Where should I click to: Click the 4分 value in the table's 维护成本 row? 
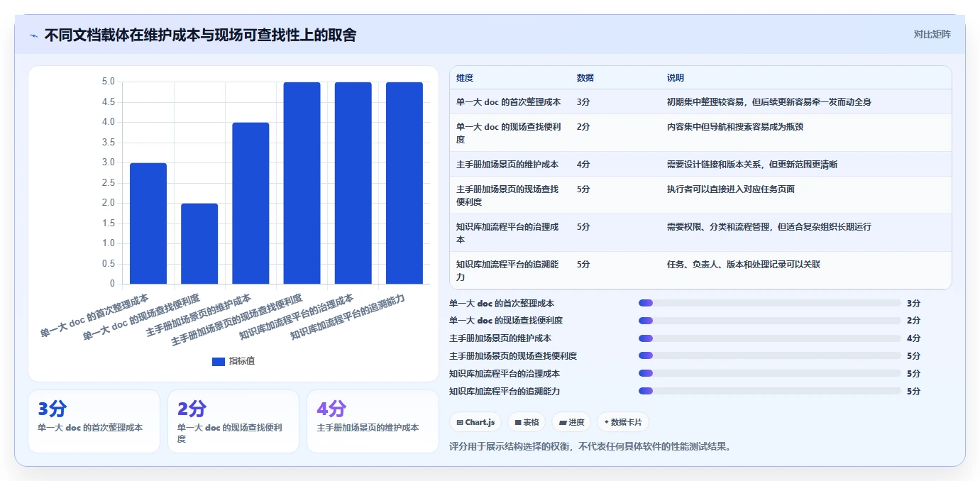[583, 165]
